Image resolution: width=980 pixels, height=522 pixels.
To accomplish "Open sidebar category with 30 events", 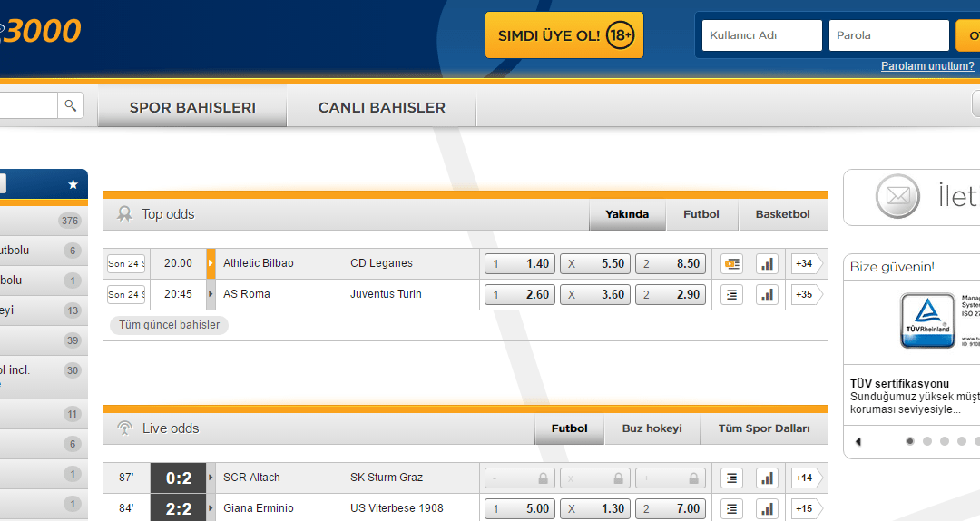I will (x=44, y=377).
